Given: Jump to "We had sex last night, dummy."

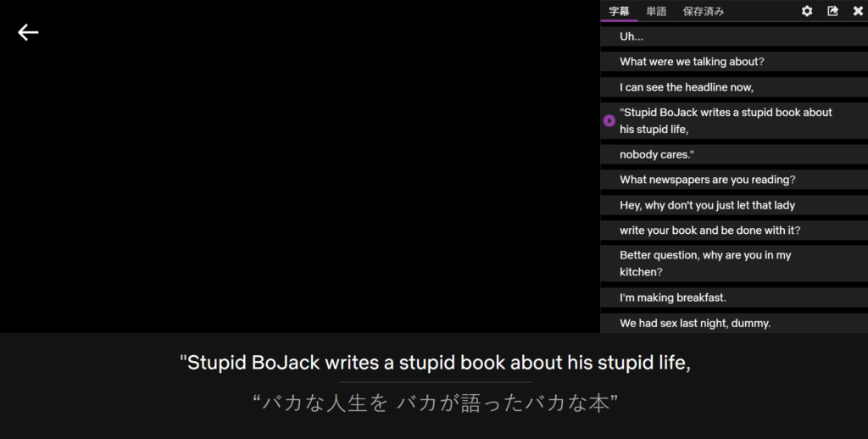Looking at the screenshot, I should (695, 323).
